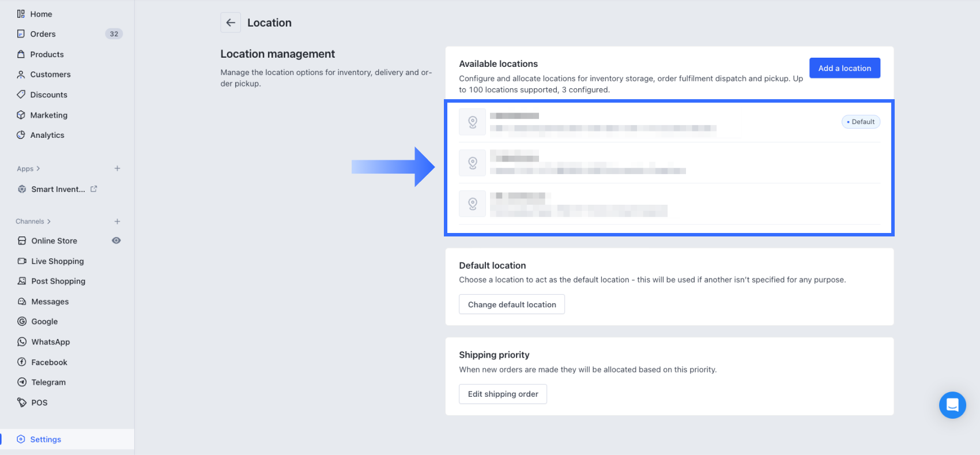Click the Facebook channel icon
The height and width of the screenshot is (455, 980).
(22, 362)
